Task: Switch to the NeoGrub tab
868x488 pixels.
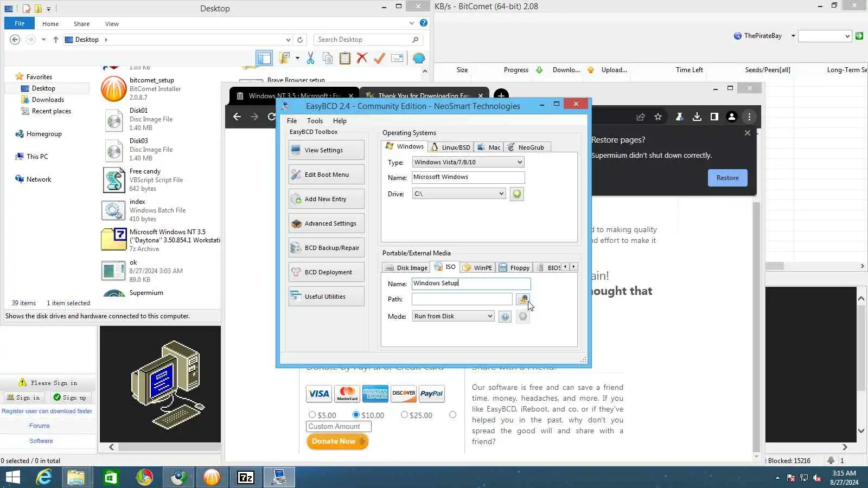Action: point(527,147)
